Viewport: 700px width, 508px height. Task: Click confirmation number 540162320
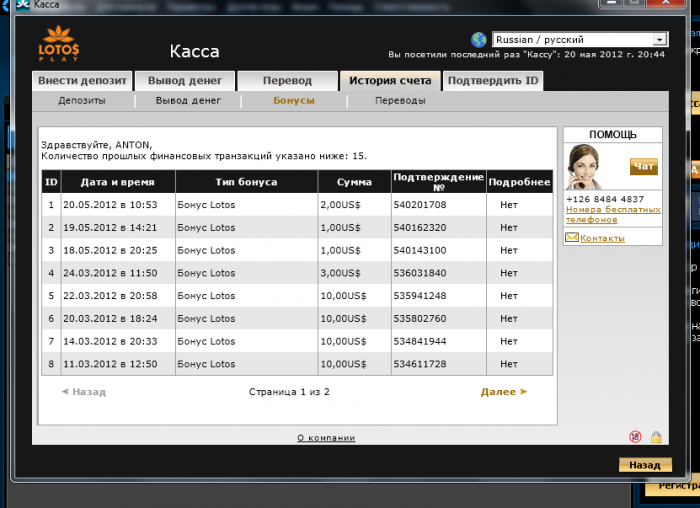click(420, 228)
